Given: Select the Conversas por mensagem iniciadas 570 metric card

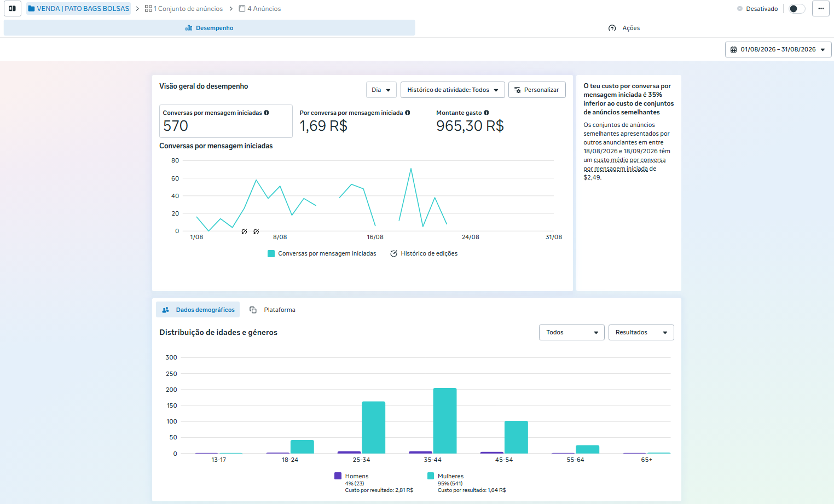Looking at the screenshot, I should point(226,121).
